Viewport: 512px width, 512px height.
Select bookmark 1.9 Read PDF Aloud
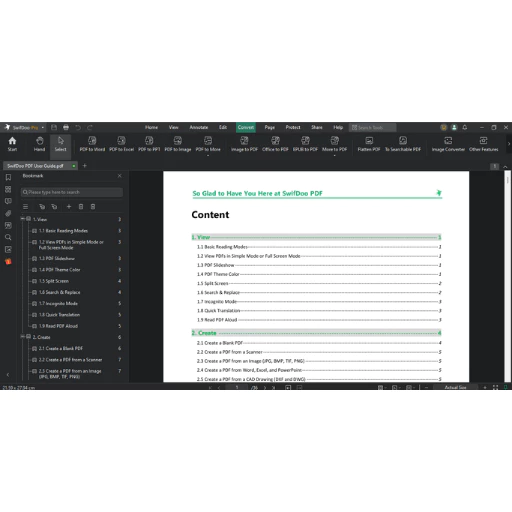(58, 326)
